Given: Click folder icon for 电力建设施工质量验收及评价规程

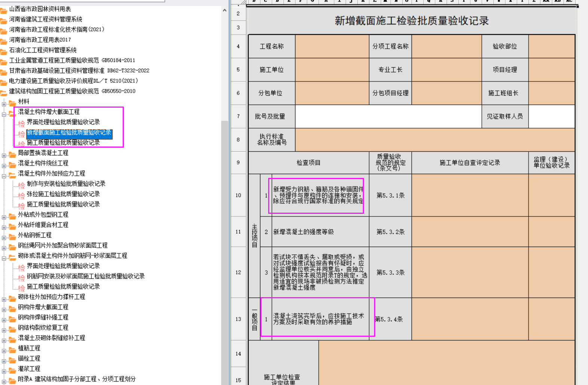Looking at the screenshot, I should point(3,81).
